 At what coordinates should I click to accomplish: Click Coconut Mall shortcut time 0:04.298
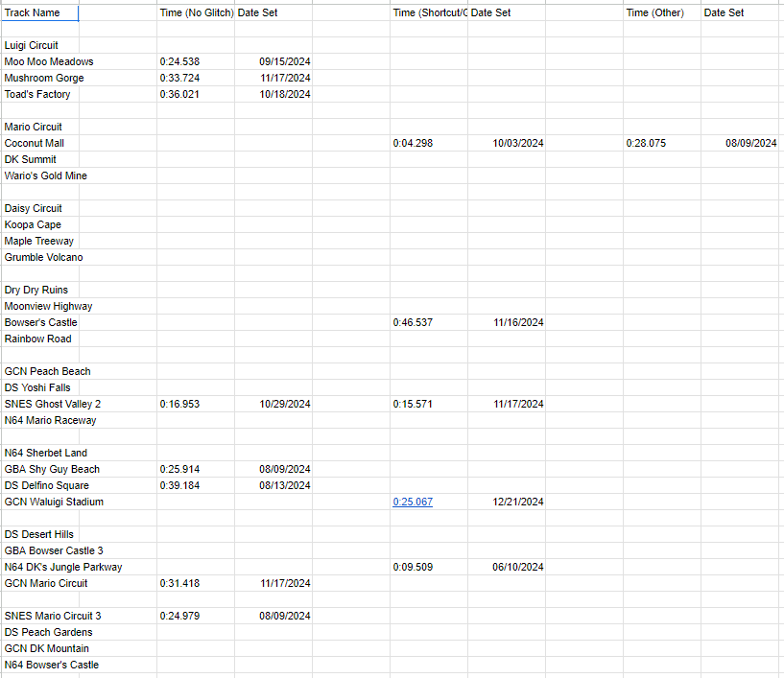tap(429, 144)
